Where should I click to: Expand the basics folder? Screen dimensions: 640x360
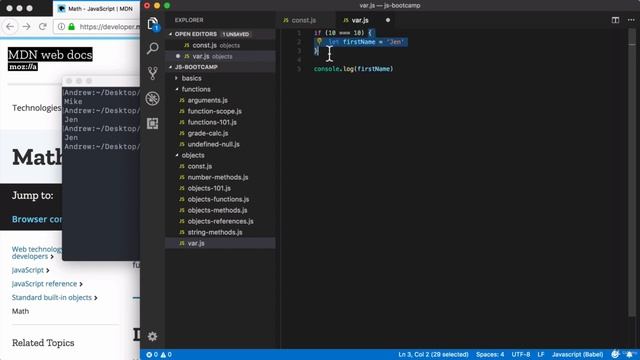[191, 78]
